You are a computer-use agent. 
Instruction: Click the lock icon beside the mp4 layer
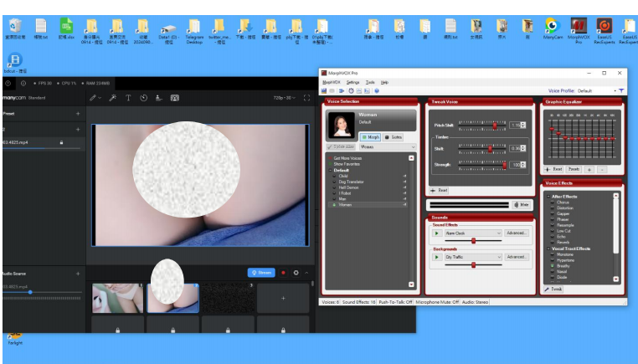[x=61, y=142]
